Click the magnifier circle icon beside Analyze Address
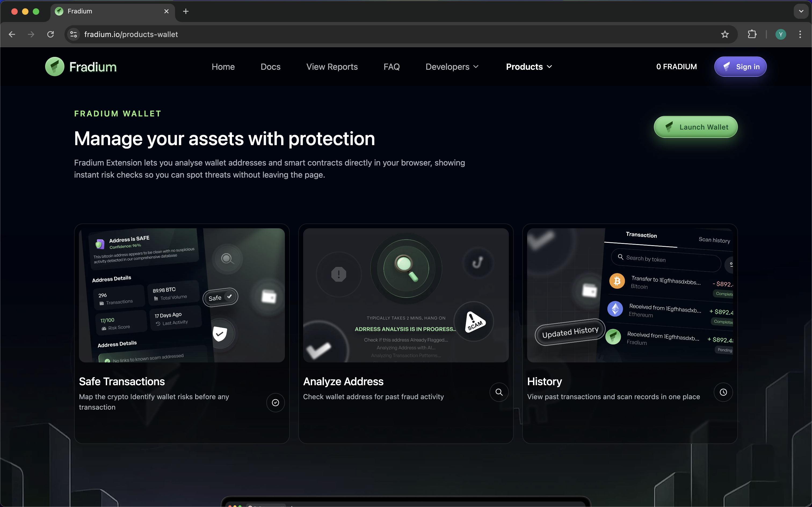The image size is (812, 507). pyautogui.click(x=499, y=392)
